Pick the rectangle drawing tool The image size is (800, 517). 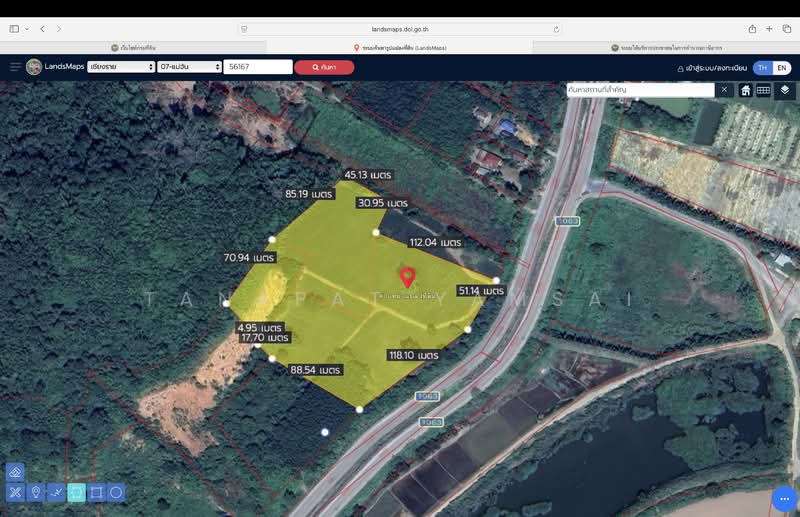[96, 492]
